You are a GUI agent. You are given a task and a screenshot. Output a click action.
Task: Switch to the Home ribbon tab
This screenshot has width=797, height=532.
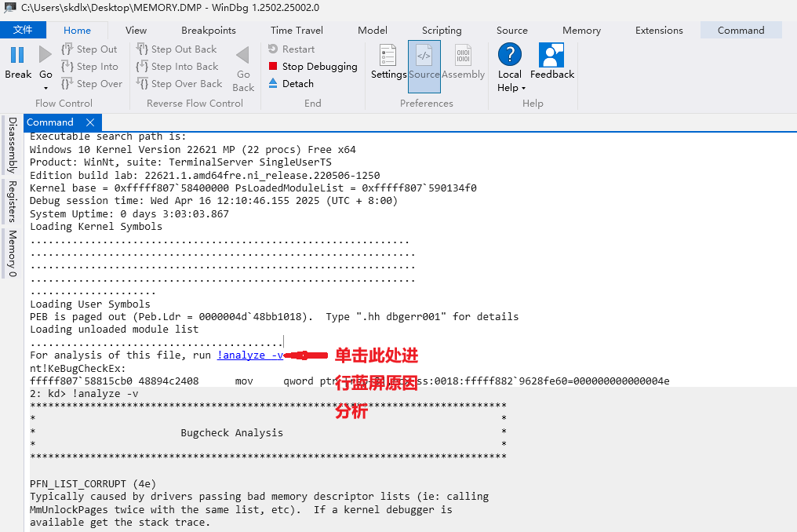point(77,30)
